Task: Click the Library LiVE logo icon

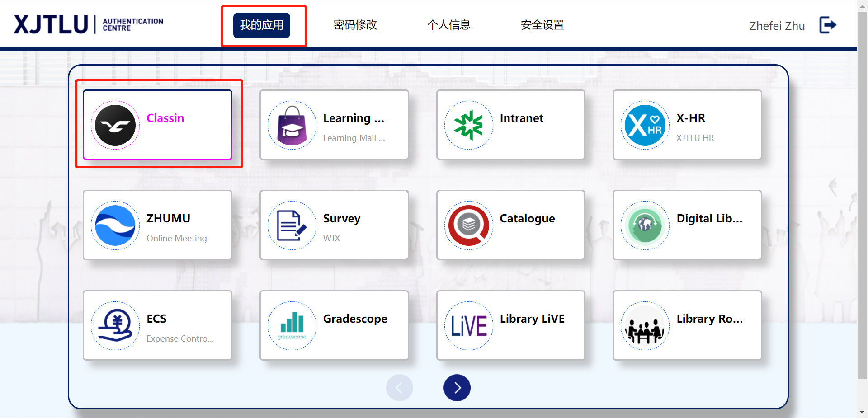Action: pyautogui.click(x=469, y=326)
